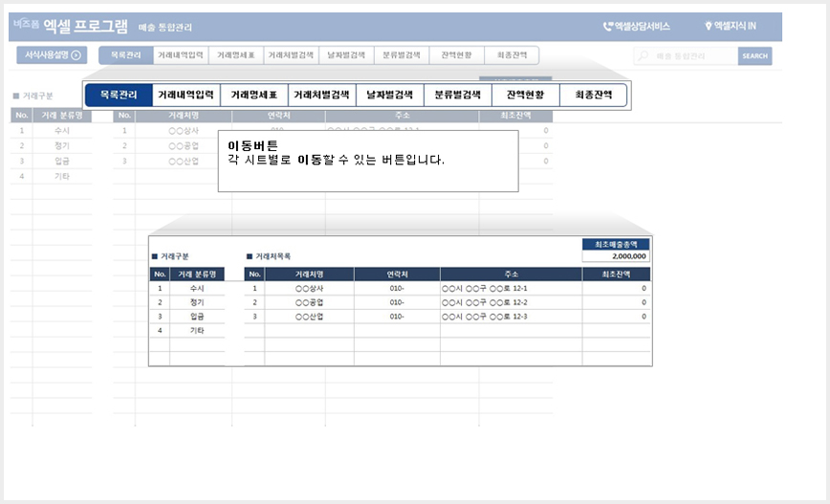The image size is (830, 504).
Task: Click the faded ○○상사 cell in the background sheet
Action: [x=184, y=131]
